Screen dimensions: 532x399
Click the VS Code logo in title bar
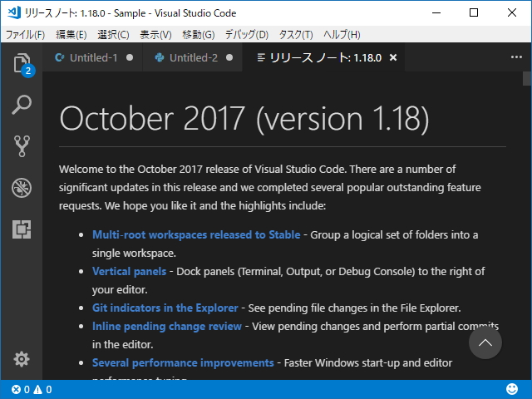(14, 13)
